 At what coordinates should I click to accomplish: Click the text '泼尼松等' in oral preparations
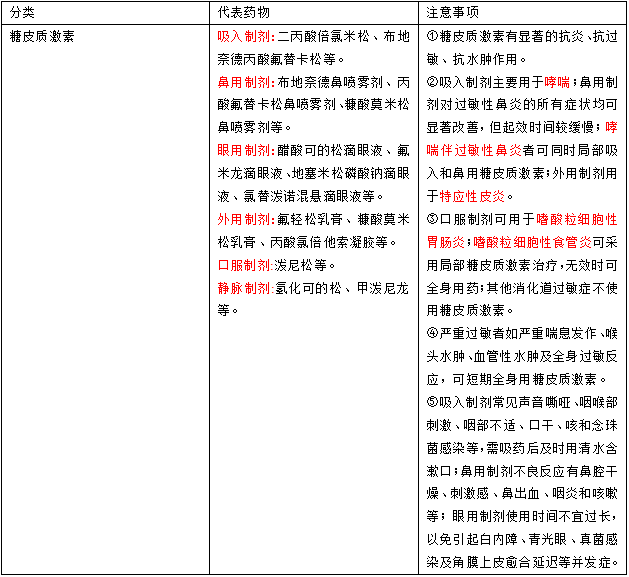(x=300, y=265)
